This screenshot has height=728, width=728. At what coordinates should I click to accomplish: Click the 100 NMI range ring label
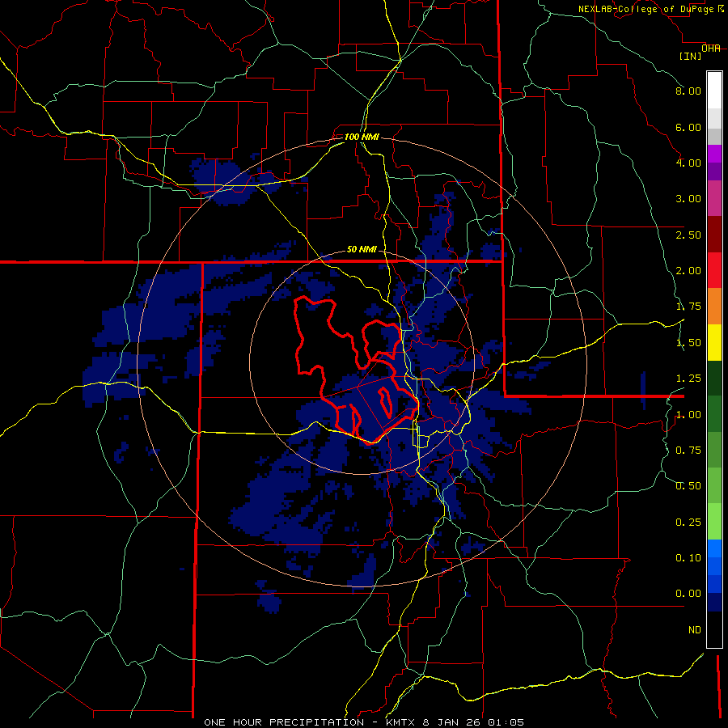(x=362, y=137)
